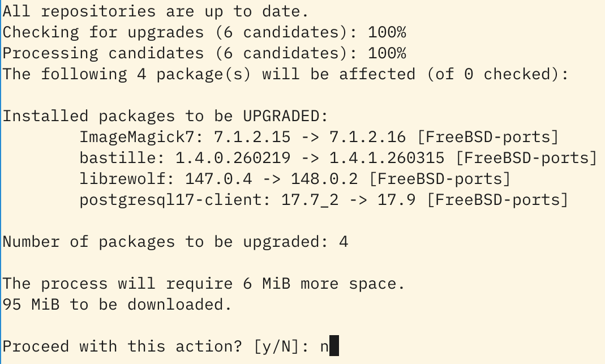
Task: Click the '95 MiB to be downloaded.' line
Action: pyautogui.click(x=117, y=305)
